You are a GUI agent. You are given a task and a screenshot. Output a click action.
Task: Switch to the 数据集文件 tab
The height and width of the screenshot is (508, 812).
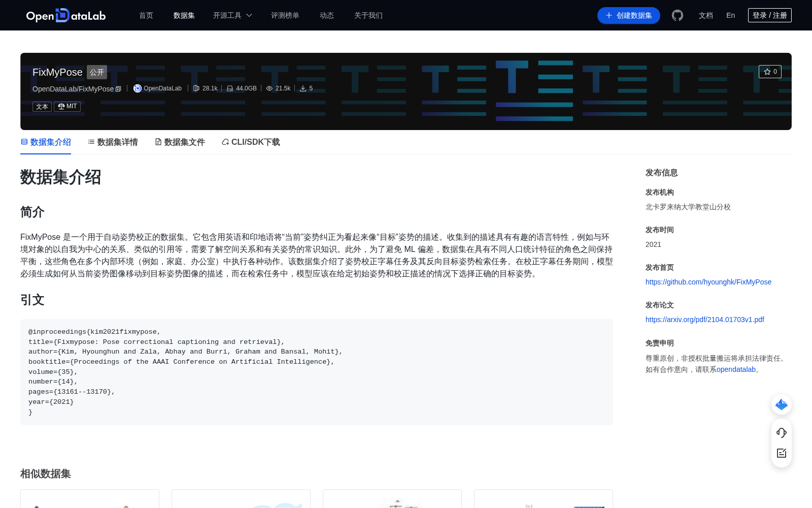point(180,142)
